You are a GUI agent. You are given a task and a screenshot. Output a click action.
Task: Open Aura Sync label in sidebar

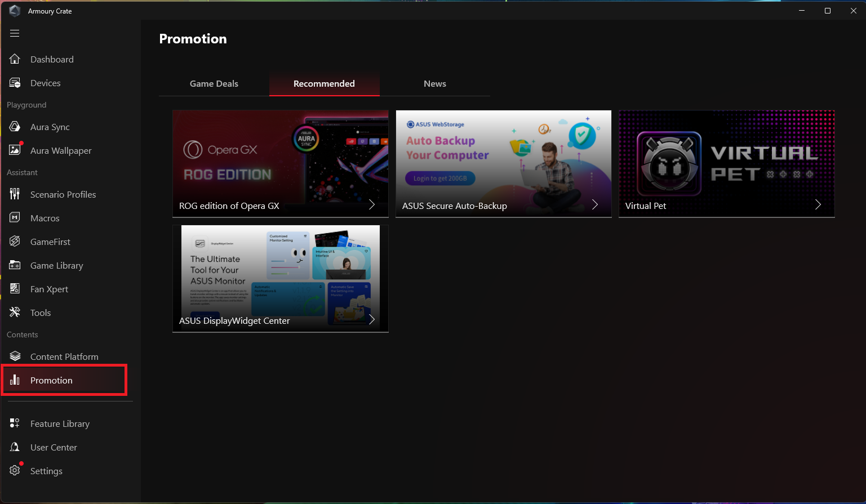pos(50,127)
